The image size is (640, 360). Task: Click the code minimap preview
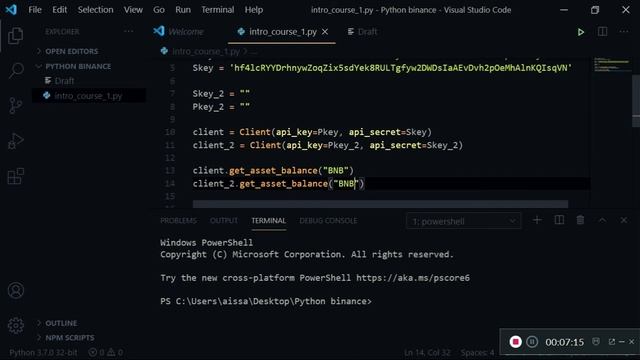pos(611,64)
